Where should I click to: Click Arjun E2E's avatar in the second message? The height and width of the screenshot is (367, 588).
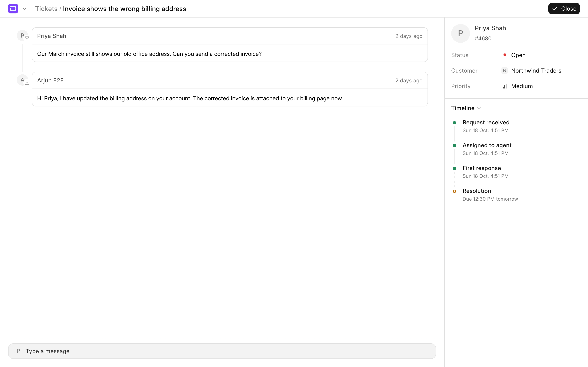(x=22, y=80)
